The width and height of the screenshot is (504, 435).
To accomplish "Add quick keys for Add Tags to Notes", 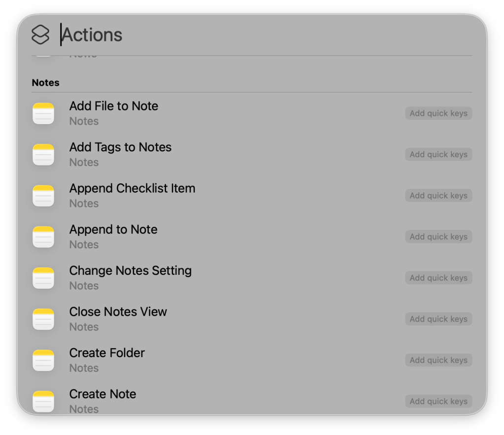I will pyautogui.click(x=438, y=155).
